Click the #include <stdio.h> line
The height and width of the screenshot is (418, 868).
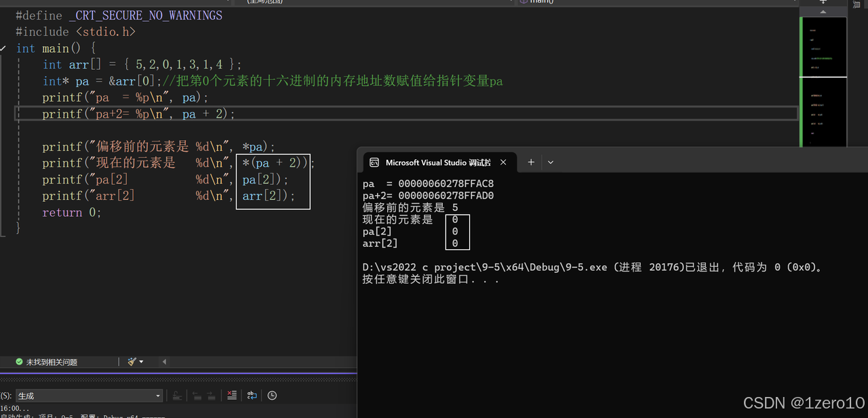pyautogui.click(x=76, y=32)
